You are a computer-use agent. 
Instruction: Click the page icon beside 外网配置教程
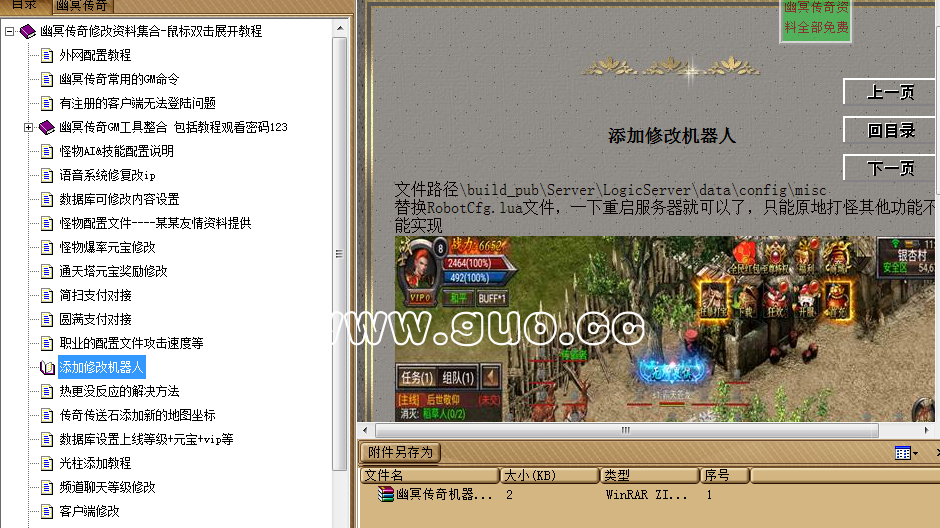(x=47, y=56)
